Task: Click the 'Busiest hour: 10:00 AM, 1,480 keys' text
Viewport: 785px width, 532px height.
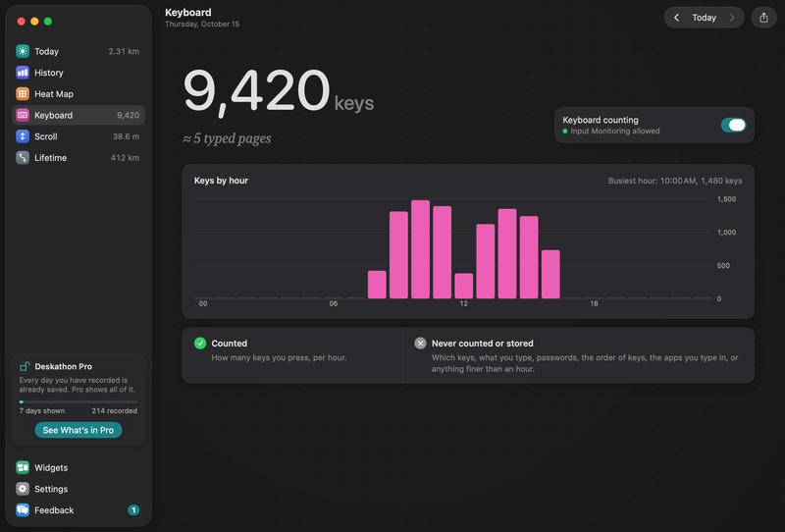Action: click(675, 181)
